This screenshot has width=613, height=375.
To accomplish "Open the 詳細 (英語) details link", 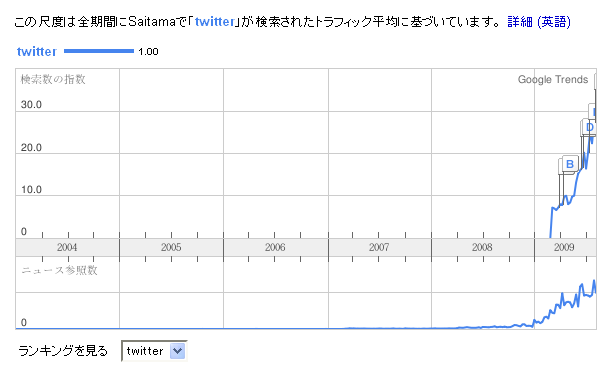I will [539, 22].
